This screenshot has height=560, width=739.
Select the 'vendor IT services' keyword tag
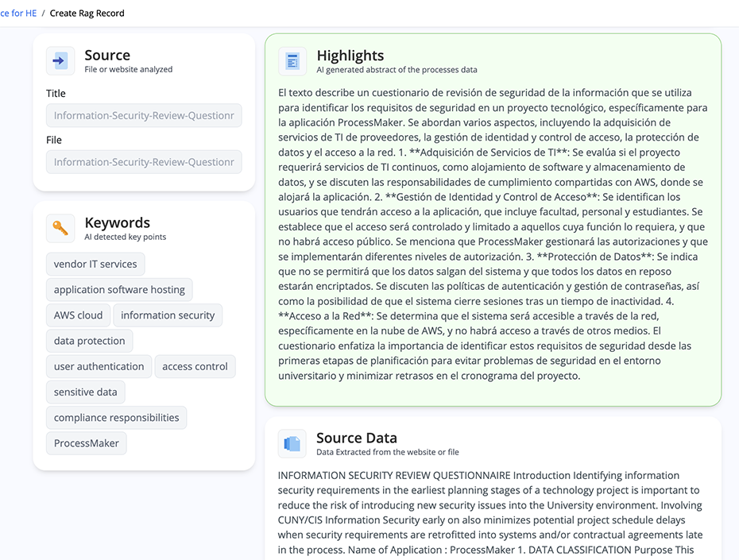coord(95,265)
